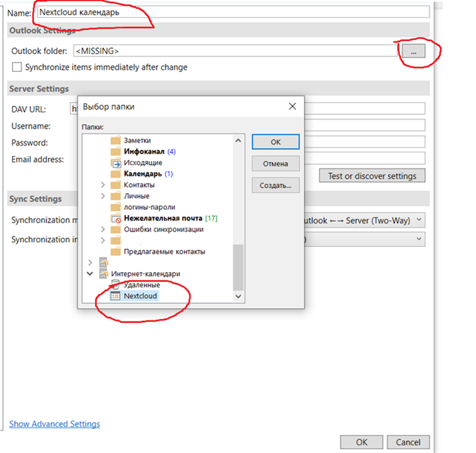Select the Nextcloud calendar folder icon
This screenshot has height=453, width=476.
click(115, 295)
